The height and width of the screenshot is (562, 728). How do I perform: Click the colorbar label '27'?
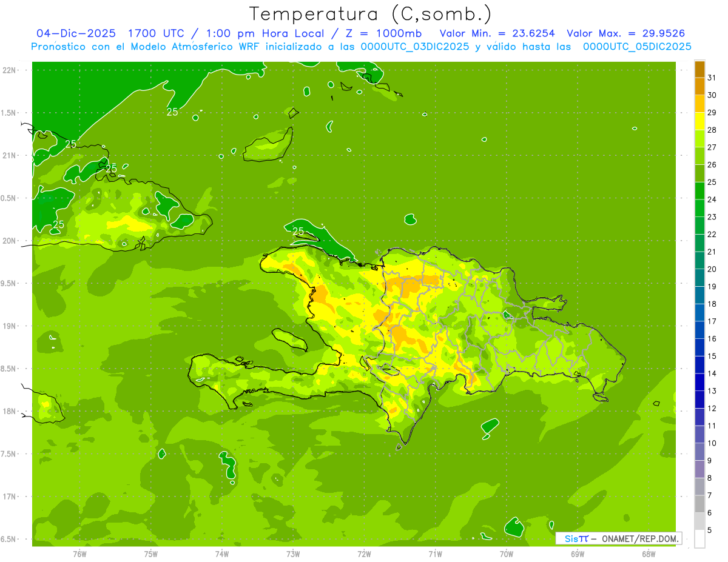[x=712, y=147]
